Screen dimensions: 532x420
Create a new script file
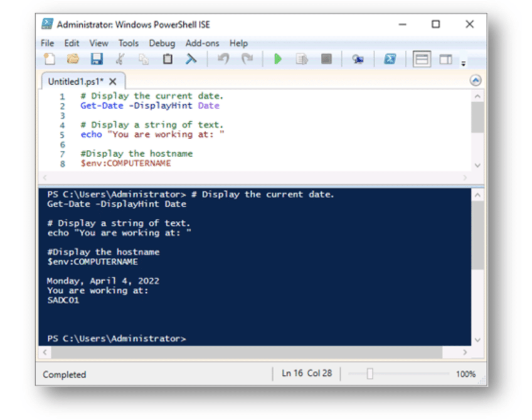tap(49, 59)
